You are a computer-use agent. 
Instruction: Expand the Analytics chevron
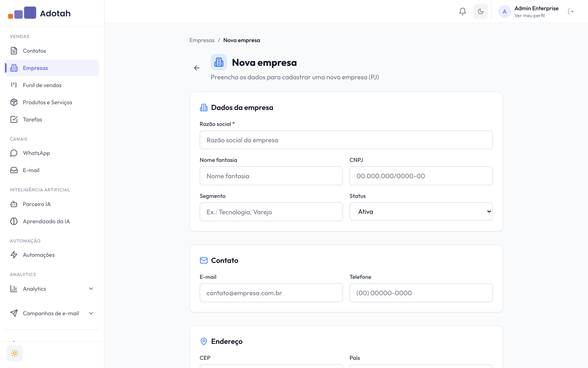91,289
